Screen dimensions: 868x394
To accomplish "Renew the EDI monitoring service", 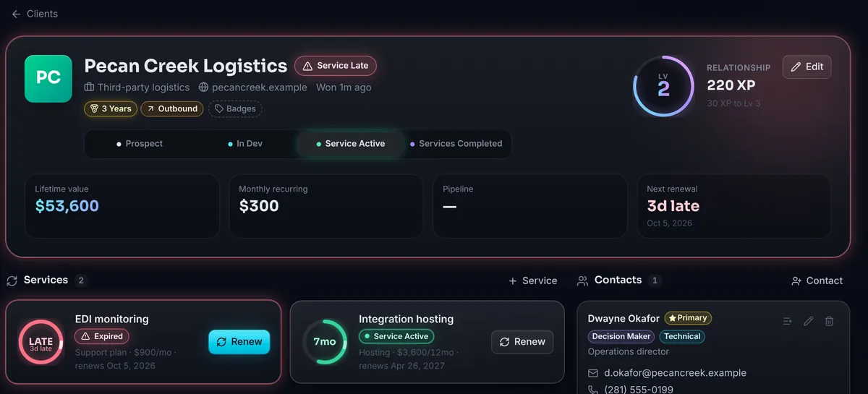I will coord(239,342).
